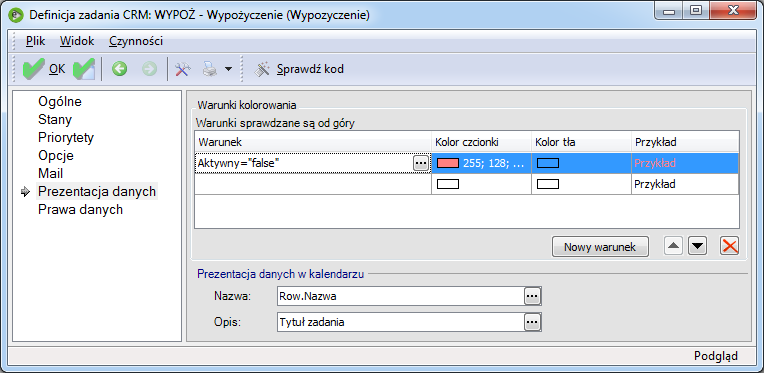Select Prezentacja danych in the side list

[x=97, y=192]
